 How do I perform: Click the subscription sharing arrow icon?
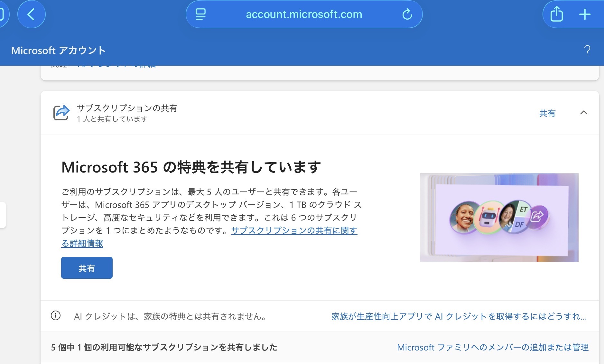[61, 113]
